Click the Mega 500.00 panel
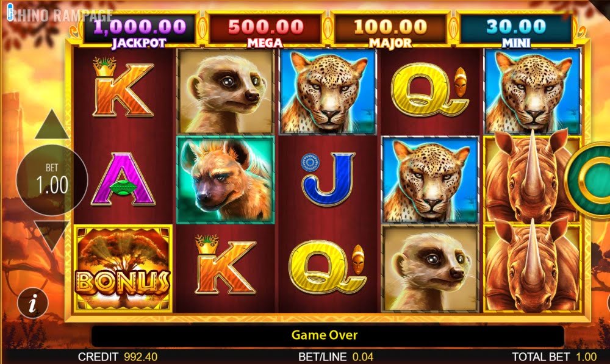The image size is (610, 364). coord(265,30)
